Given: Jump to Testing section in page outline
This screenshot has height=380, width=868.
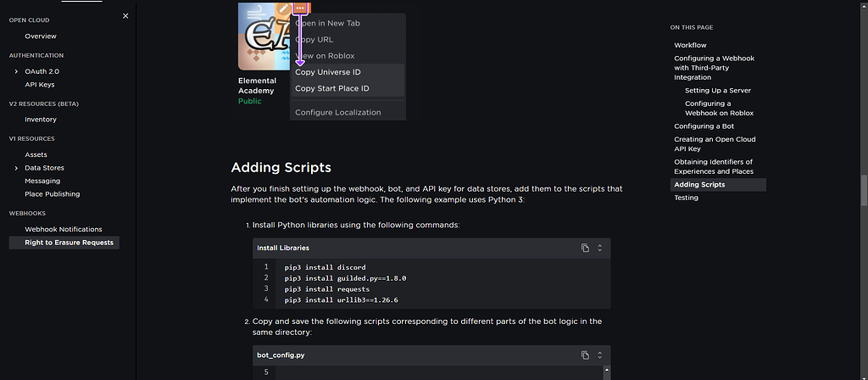Looking at the screenshot, I should coord(687,198).
